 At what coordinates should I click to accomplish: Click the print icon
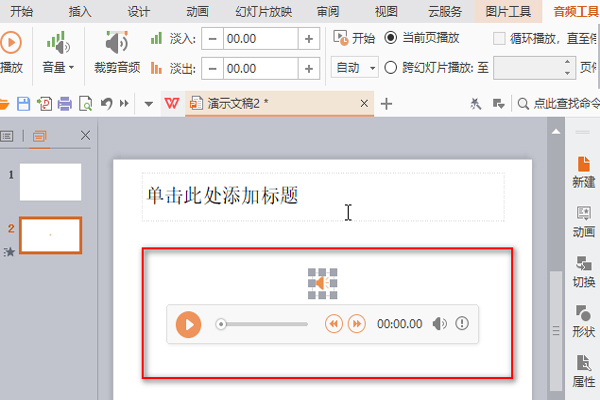click(65, 104)
